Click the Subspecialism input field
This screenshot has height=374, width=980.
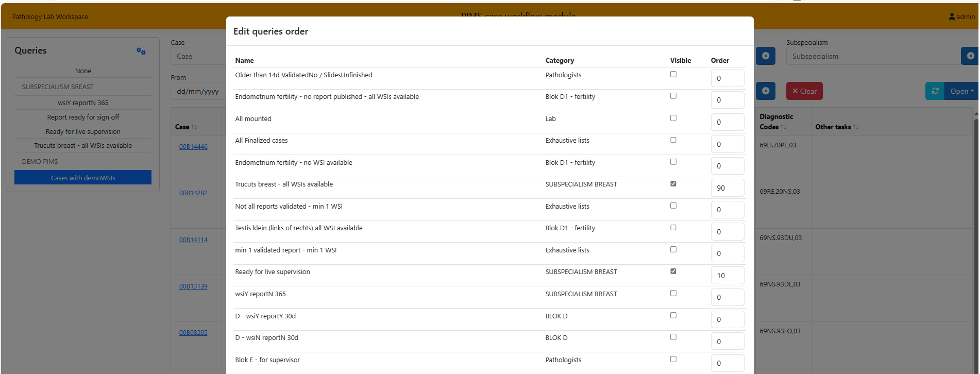click(872, 56)
